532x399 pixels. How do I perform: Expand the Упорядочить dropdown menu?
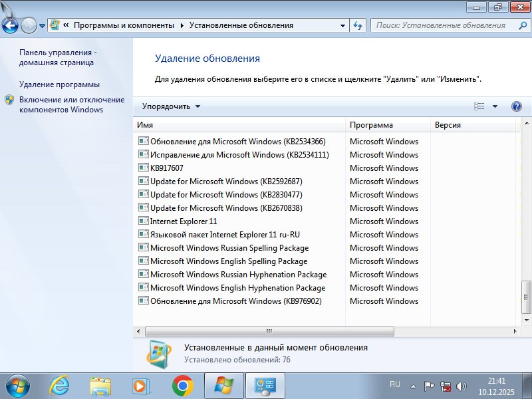171,106
